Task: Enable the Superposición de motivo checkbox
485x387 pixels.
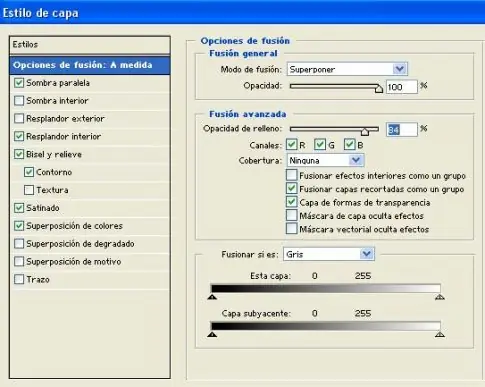Action: click(19, 261)
